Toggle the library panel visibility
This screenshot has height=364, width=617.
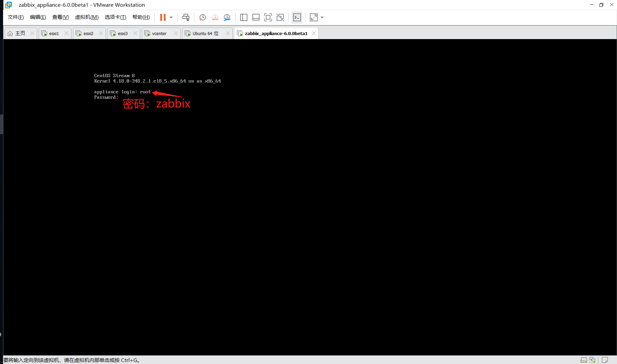[244, 17]
